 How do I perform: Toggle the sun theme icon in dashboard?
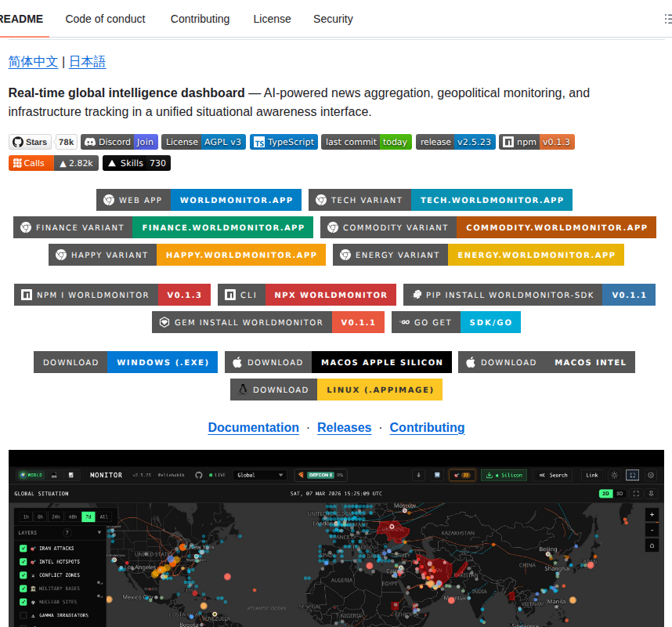tap(614, 475)
